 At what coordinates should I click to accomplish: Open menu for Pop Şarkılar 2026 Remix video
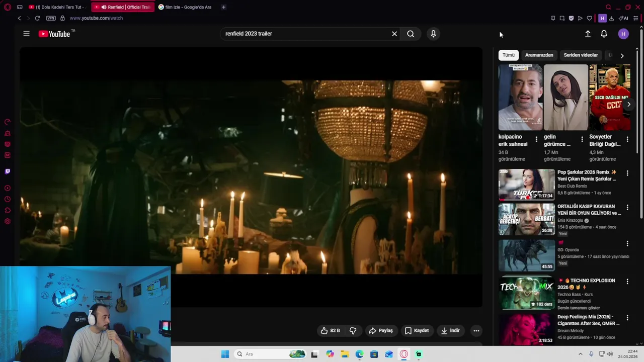pyautogui.click(x=627, y=173)
